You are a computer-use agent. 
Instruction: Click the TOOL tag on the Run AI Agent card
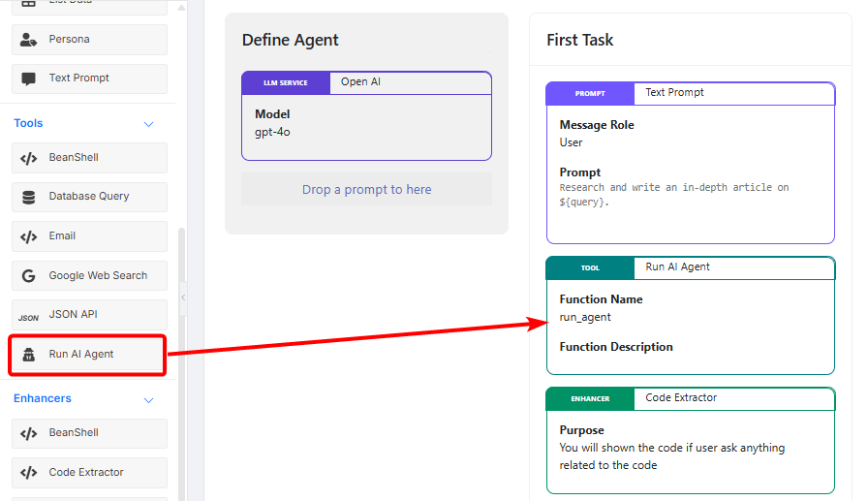tap(590, 268)
